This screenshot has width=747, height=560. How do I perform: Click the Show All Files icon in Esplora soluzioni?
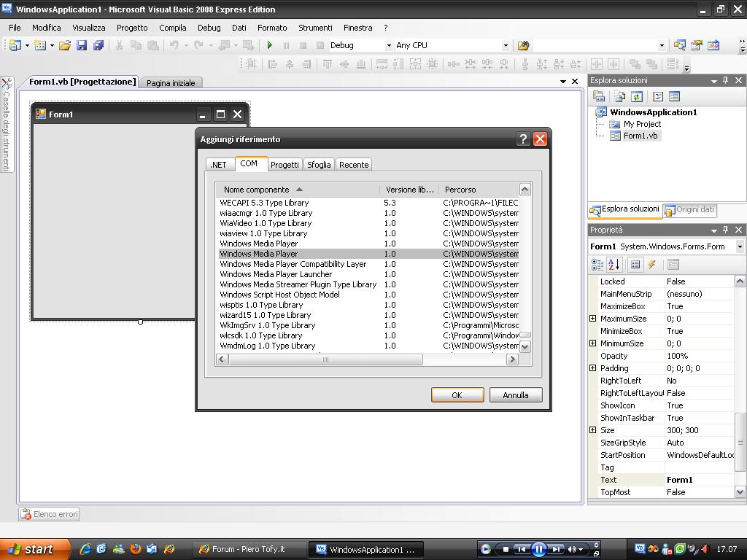[620, 97]
